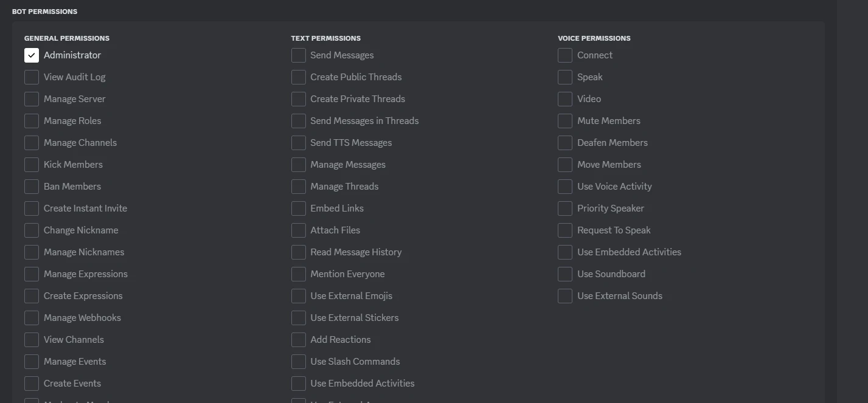Enable the Speak voice permission

tap(565, 77)
